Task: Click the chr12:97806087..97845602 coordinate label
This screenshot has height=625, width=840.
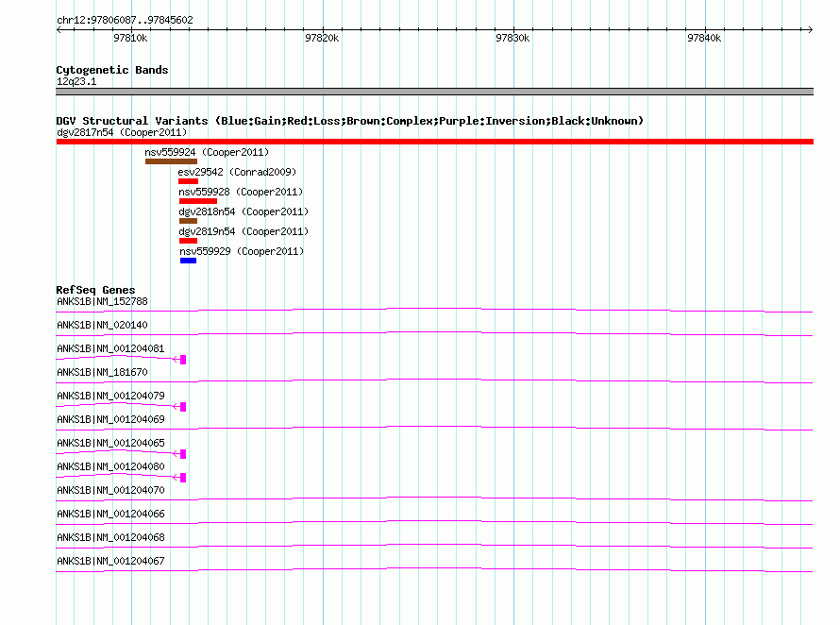Action: 125,20
